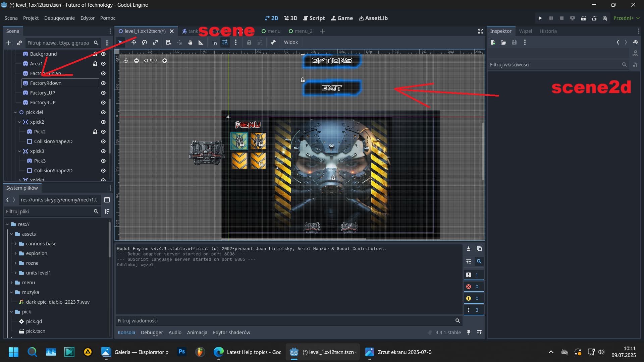Lock selected node with lock toolbar icon

[x=249, y=42]
